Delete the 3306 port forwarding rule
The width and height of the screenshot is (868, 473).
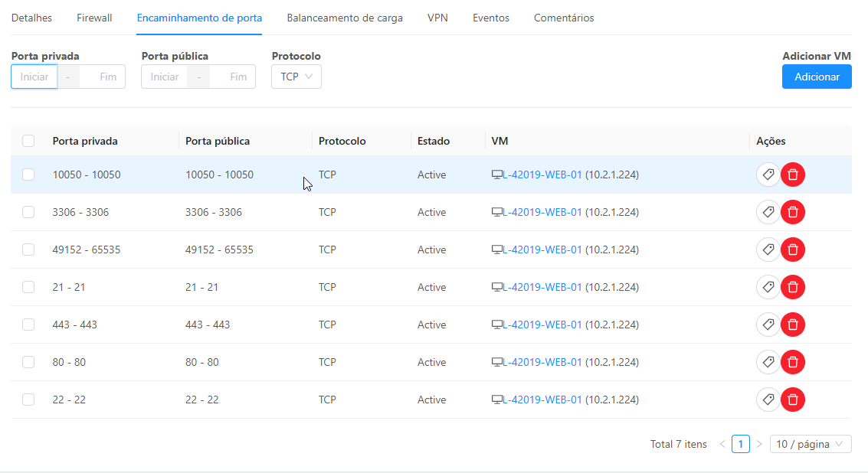click(x=793, y=212)
